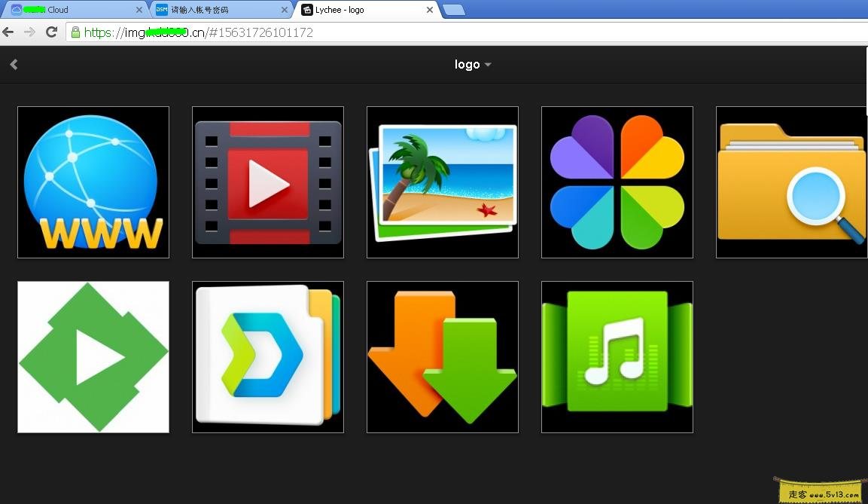Screen dimensions: 868x504
Task: Reload the current page
Action: (x=51, y=32)
